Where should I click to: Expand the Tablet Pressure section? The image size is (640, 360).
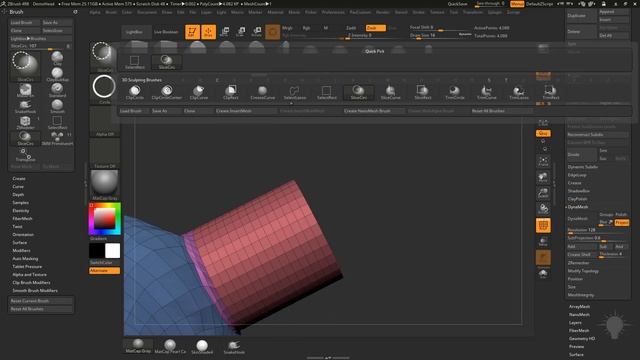pyautogui.click(x=27, y=267)
